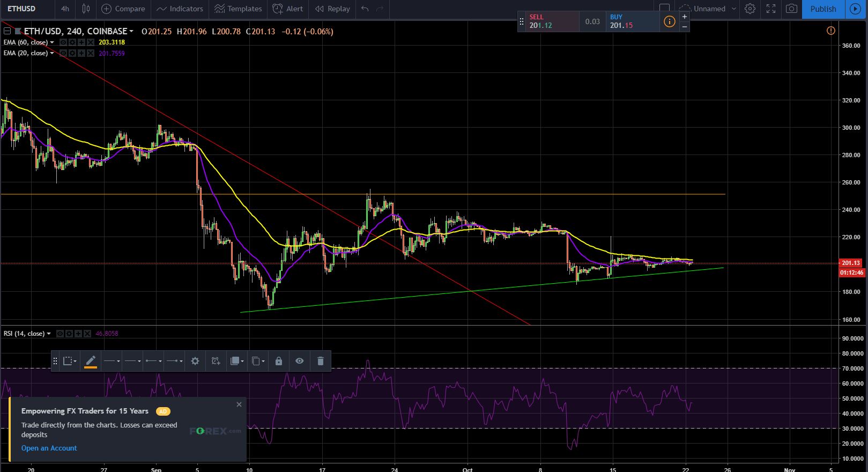Click the Open an Account link
868x472 pixels.
pyautogui.click(x=49, y=448)
